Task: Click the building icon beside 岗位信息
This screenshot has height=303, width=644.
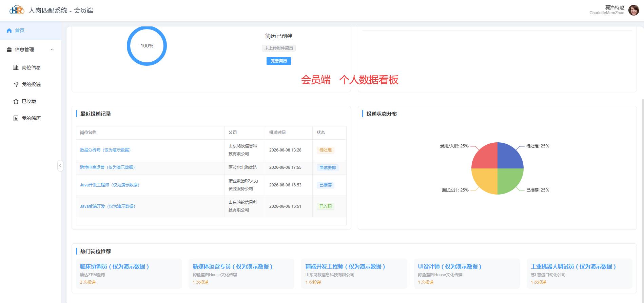Action: click(16, 67)
